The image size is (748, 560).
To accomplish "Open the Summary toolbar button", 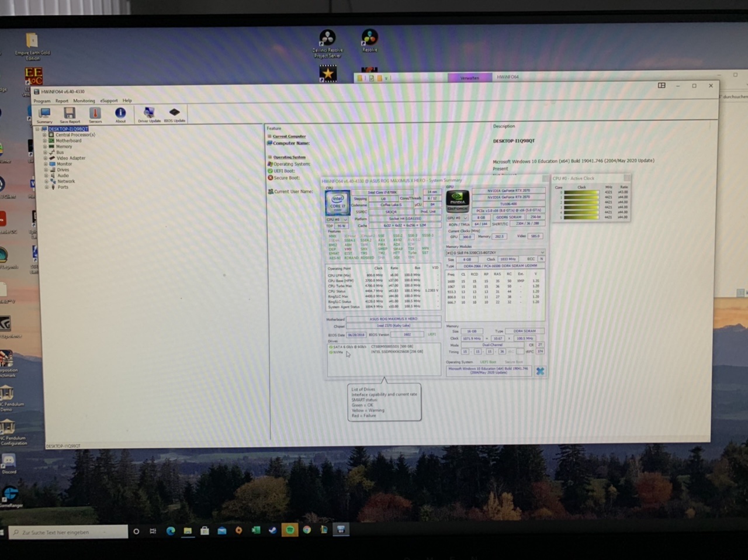I will [45, 115].
